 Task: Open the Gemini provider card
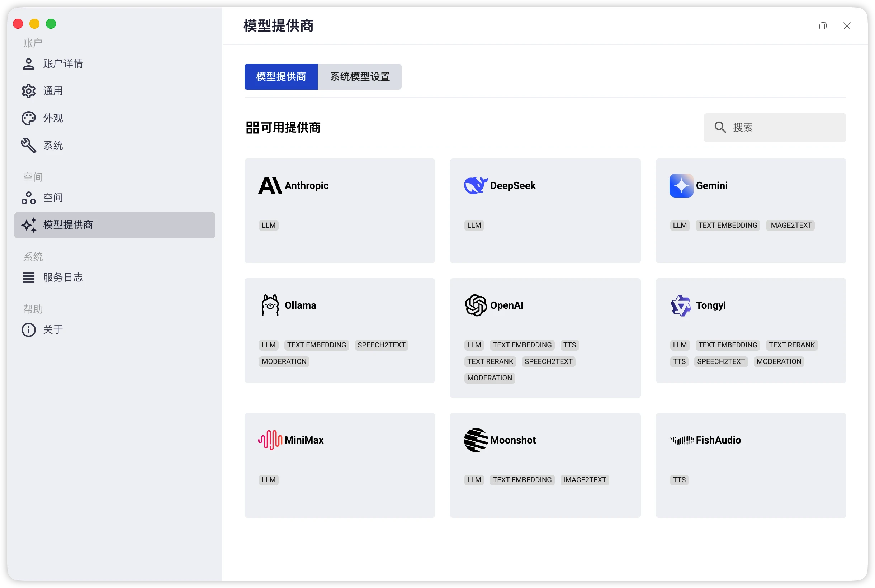[x=751, y=211]
